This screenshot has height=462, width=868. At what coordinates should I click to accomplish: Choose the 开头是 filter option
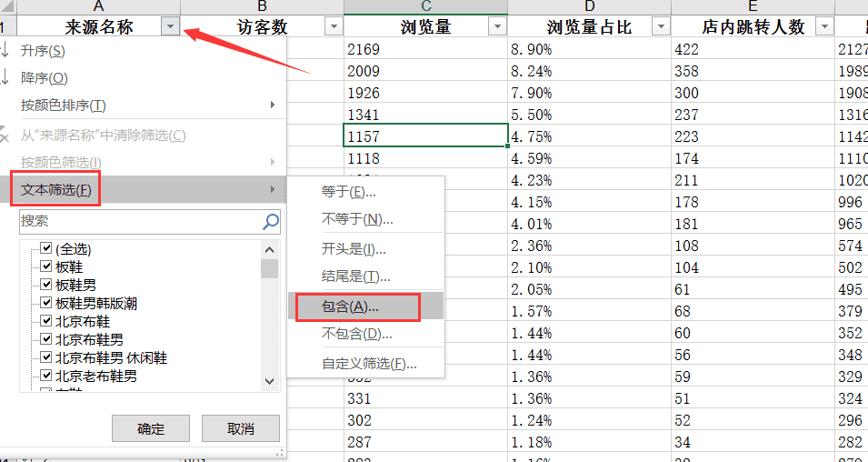pyautogui.click(x=366, y=248)
